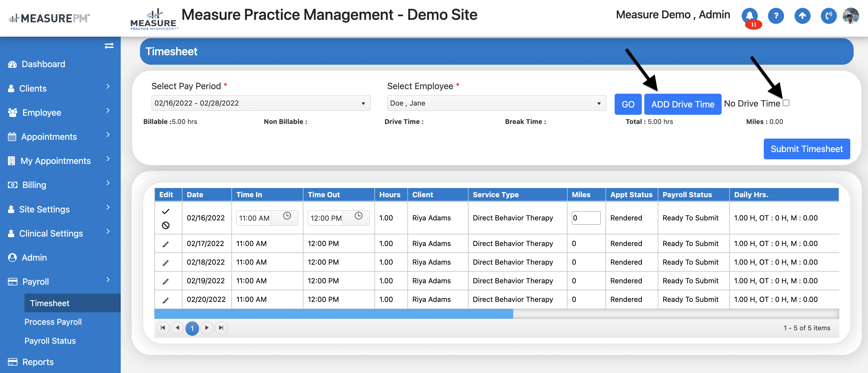Open Time In clock picker for 02/16/2022
Image resolution: width=868 pixels, height=373 pixels.
287,216
